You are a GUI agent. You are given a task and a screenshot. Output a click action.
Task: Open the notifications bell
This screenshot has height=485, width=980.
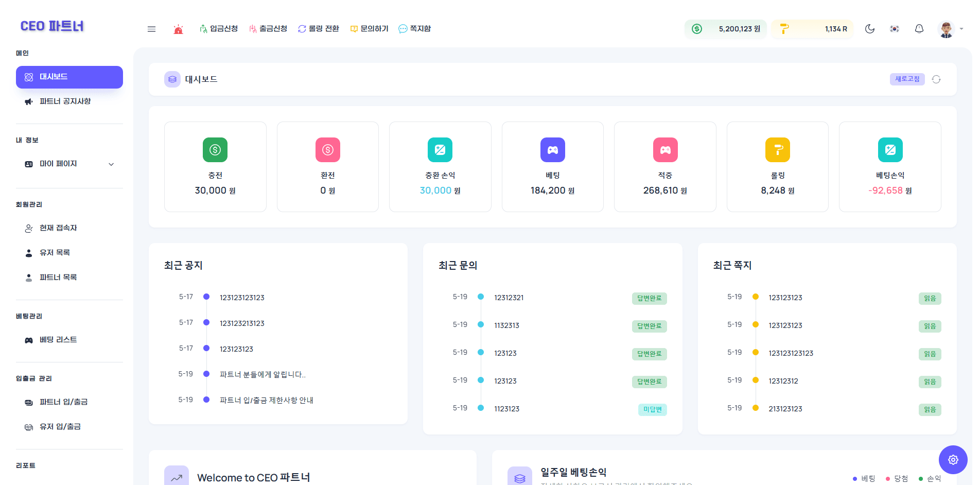[x=919, y=29]
